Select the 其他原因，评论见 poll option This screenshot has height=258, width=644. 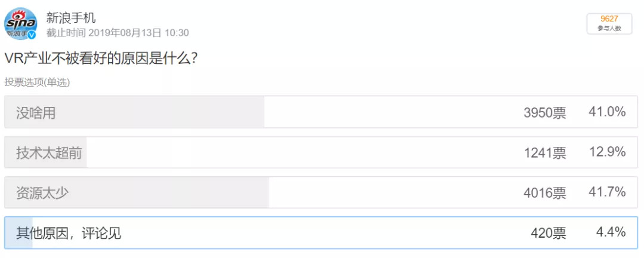(321, 233)
